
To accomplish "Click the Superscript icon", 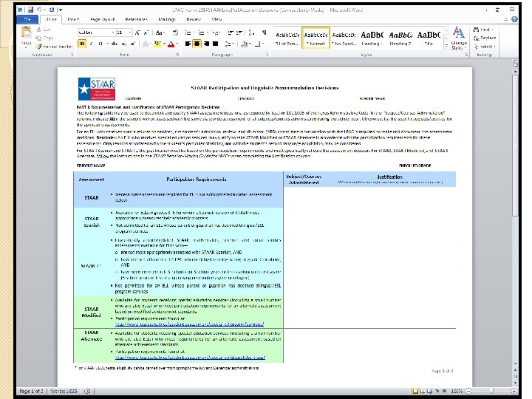I will click(x=133, y=44).
